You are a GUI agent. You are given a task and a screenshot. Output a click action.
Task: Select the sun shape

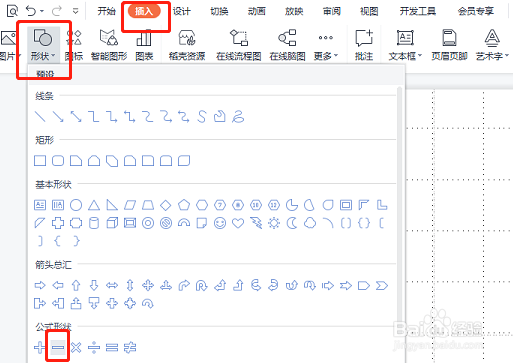pyautogui.click(x=274, y=223)
